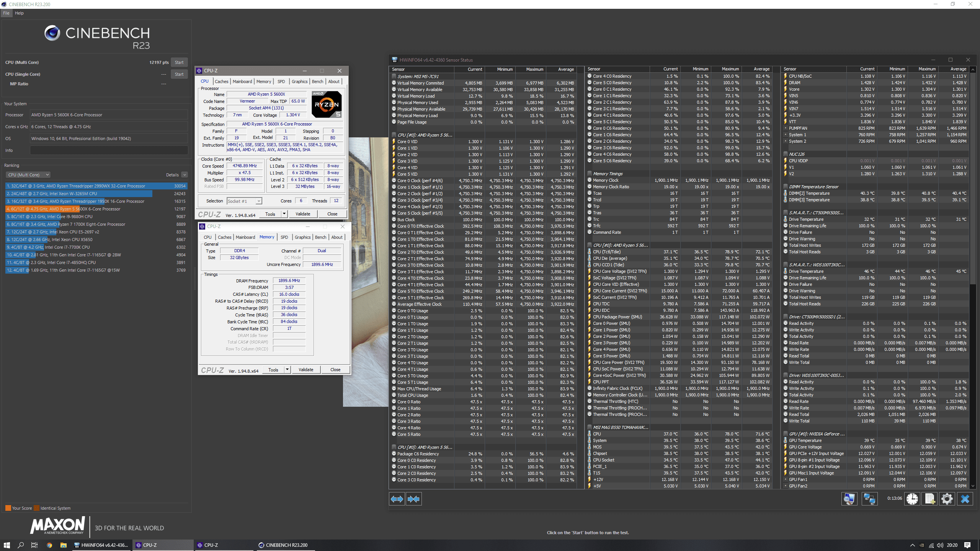Click network icon in system tray
Image resolution: width=980 pixels, height=551 pixels.
pyautogui.click(x=931, y=545)
